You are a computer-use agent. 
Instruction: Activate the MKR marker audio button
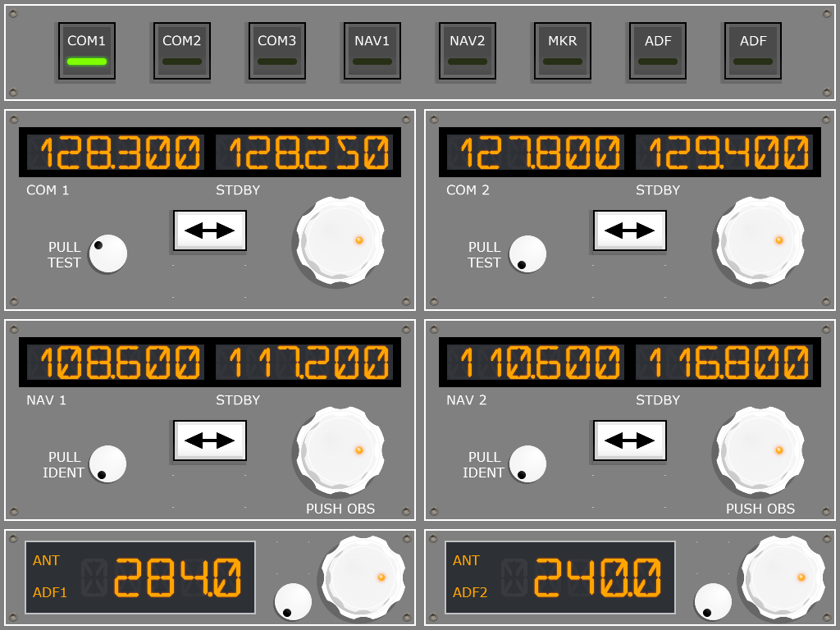563,51
